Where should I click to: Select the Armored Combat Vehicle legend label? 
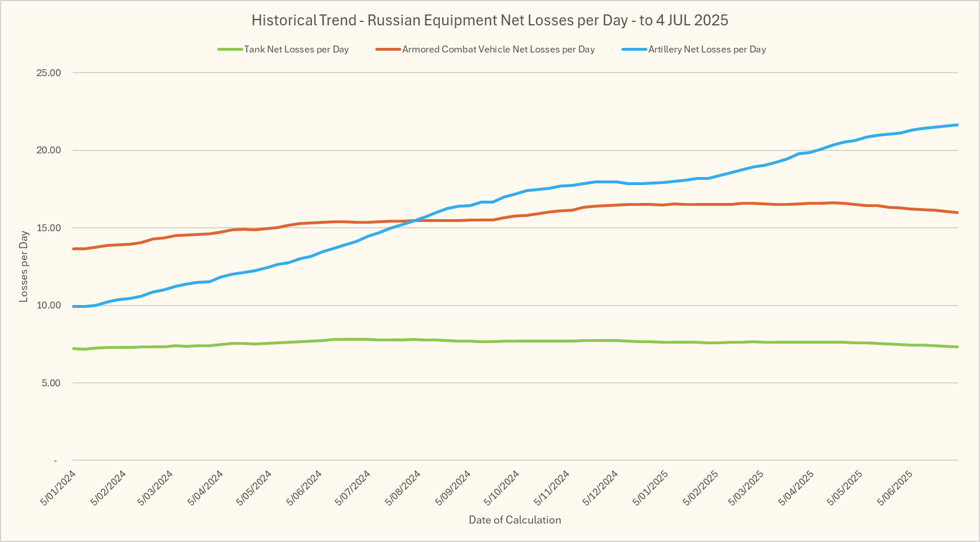coord(498,50)
